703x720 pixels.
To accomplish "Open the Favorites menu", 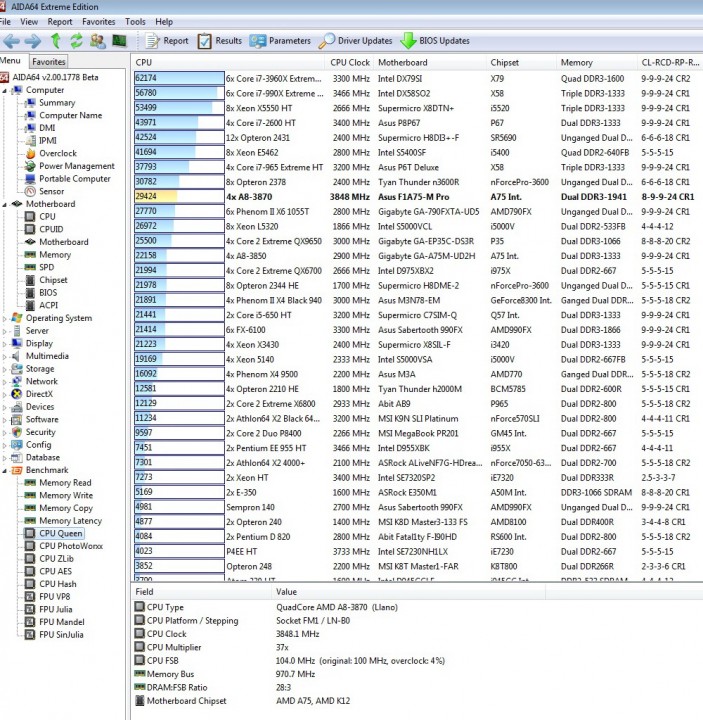I will [99, 22].
